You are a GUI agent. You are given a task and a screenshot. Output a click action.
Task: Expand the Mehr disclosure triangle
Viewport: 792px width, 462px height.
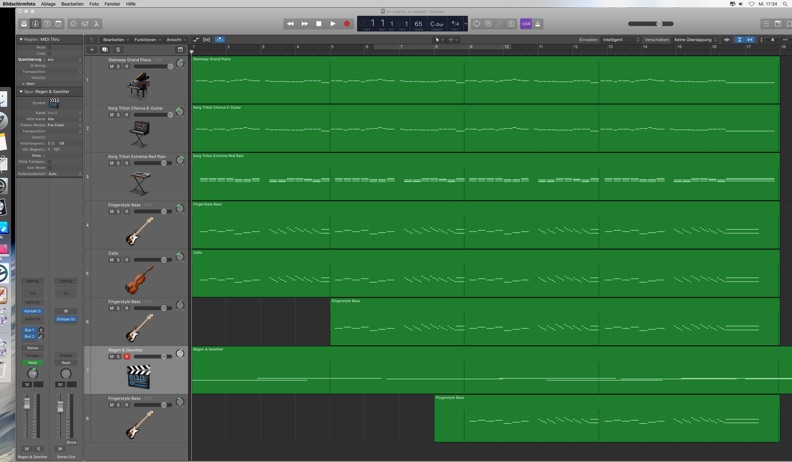[23, 84]
